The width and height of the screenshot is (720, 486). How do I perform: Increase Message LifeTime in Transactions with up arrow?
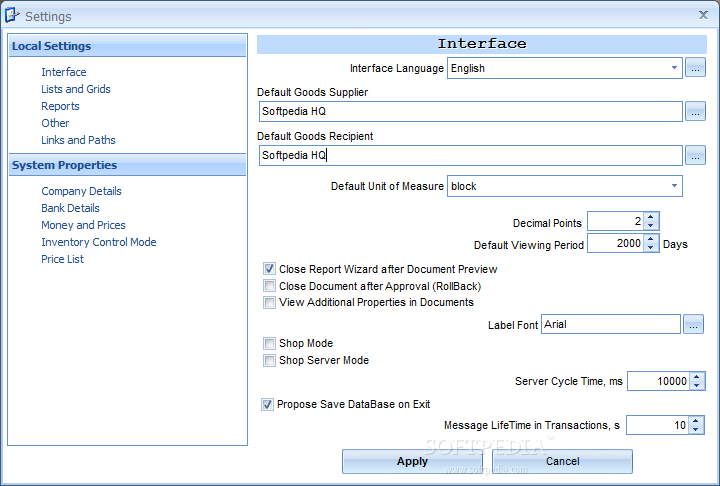tap(696, 420)
